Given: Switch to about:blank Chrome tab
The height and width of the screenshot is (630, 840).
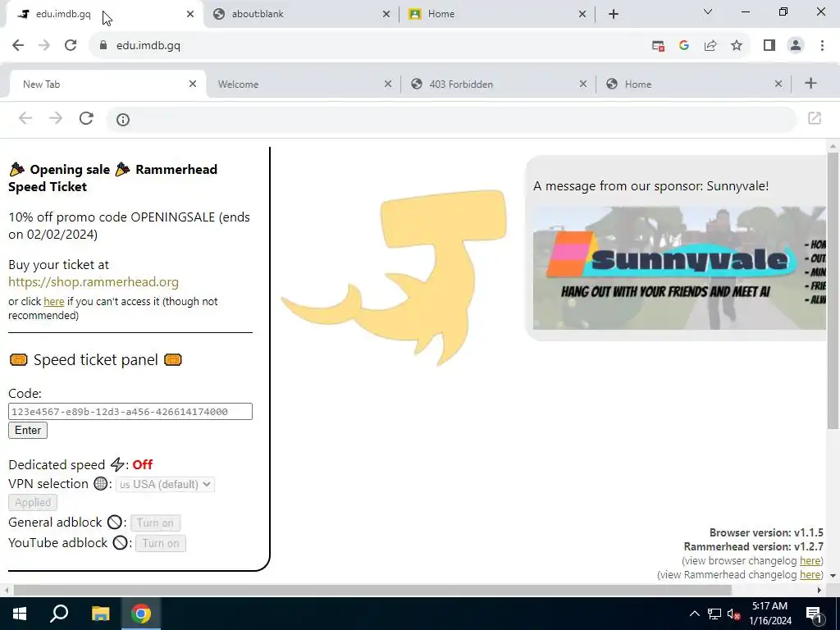Looking at the screenshot, I should click(x=300, y=14).
